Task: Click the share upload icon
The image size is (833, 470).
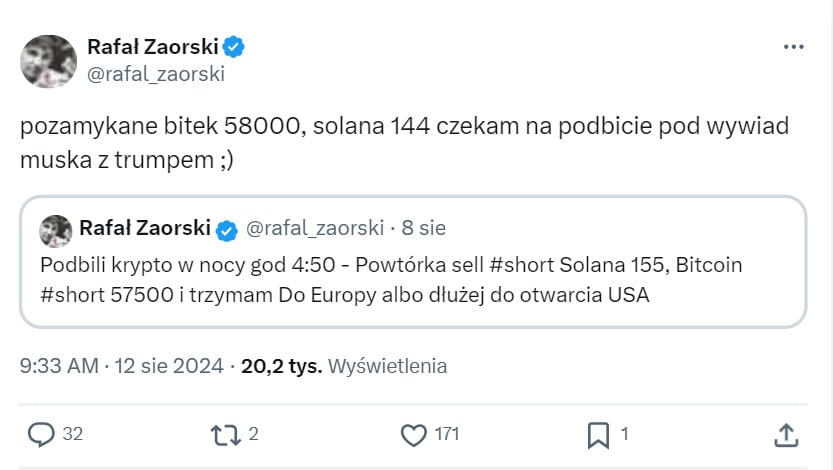Action: tap(786, 434)
